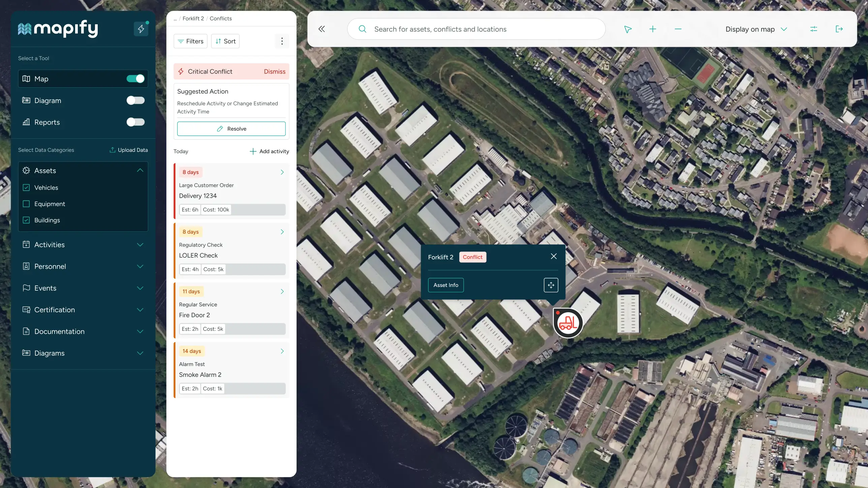Zoom in with the plus icon

(653, 29)
